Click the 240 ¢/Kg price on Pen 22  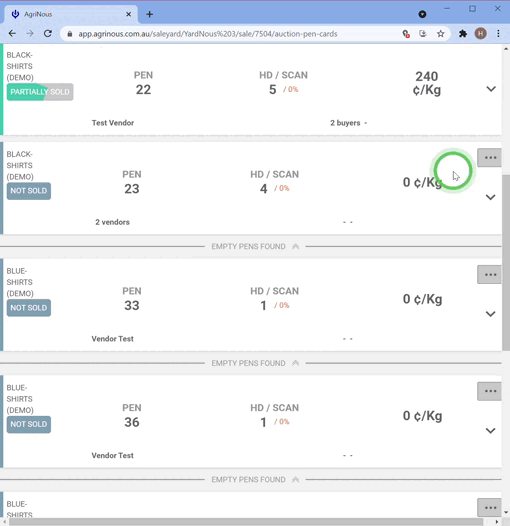(427, 83)
